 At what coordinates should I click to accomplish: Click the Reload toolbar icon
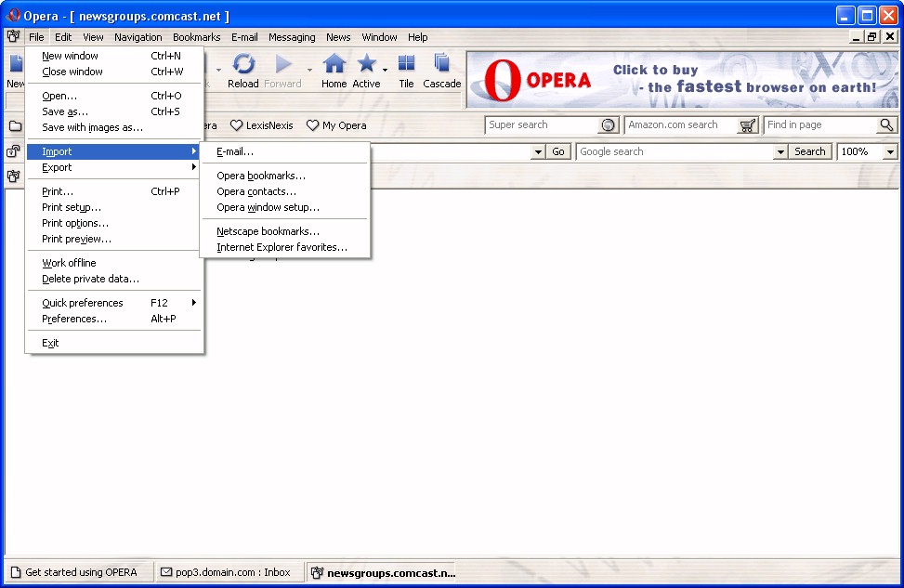[x=243, y=65]
